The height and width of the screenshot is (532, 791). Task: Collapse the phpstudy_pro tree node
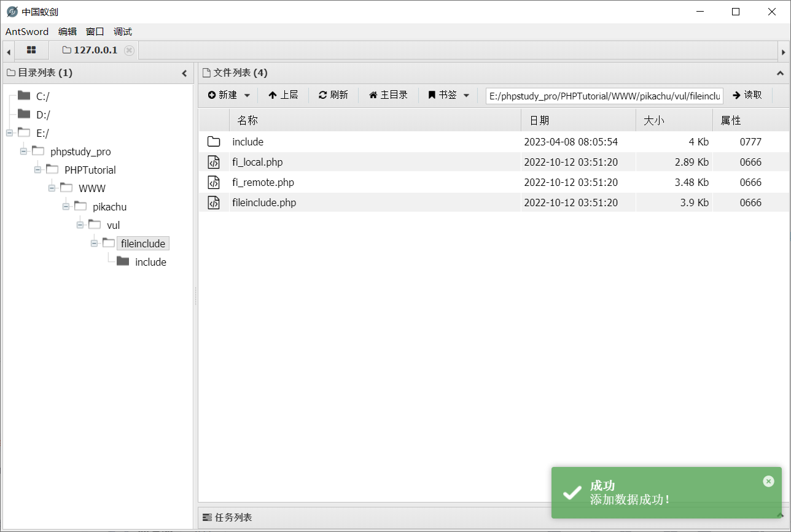23,151
